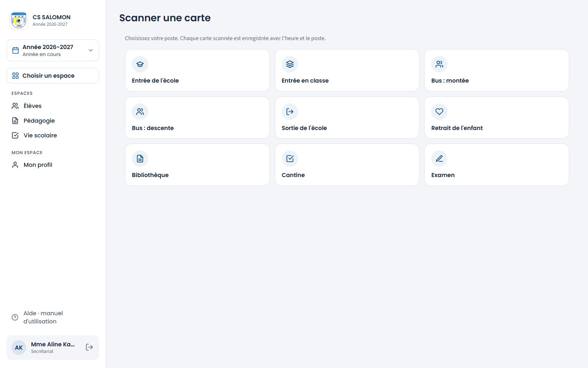588x368 pixels.
Task: Click the logout icon next to Mme Aline
Action: click(89, 347)
